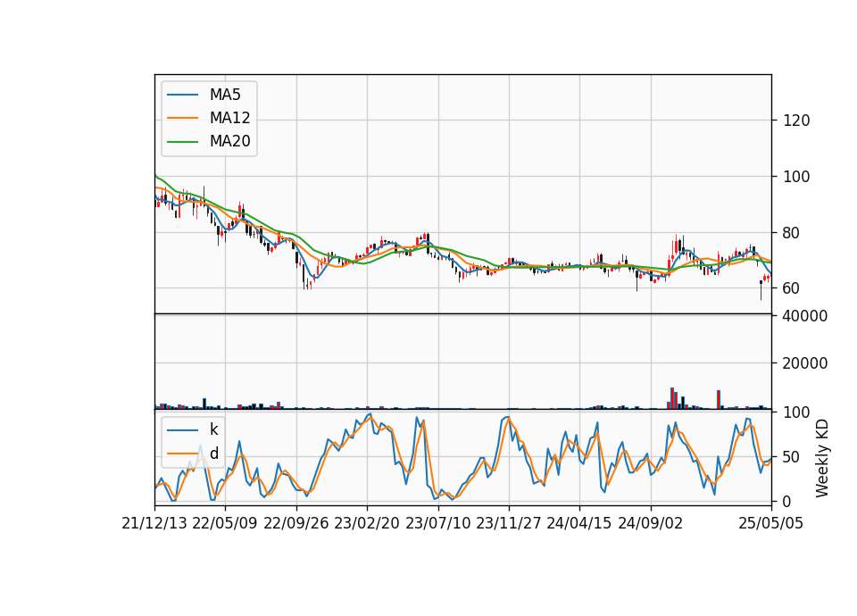The image size is (857, 616).
Task: Click the 120 price axis label
Action: click(x=796, y=121)
